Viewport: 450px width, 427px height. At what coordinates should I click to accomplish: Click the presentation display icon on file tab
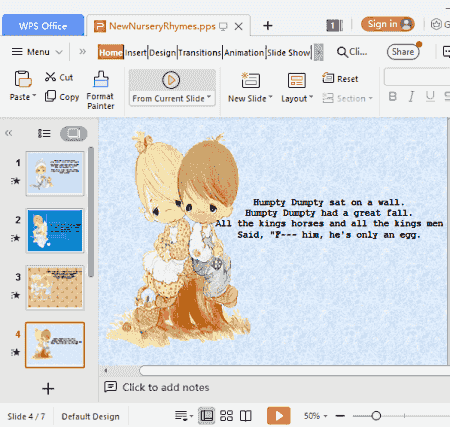click(x=223, y=27)
